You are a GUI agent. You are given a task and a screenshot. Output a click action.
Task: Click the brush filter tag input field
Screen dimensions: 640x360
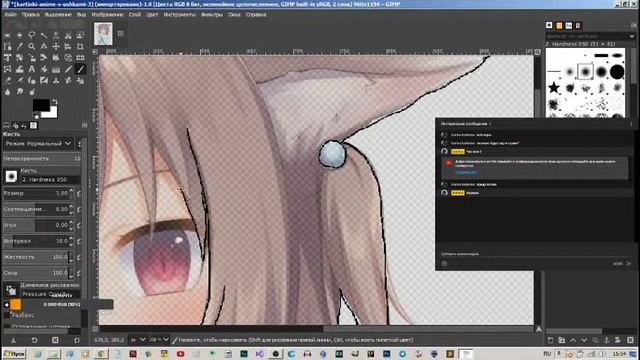[x=587, y=36]
